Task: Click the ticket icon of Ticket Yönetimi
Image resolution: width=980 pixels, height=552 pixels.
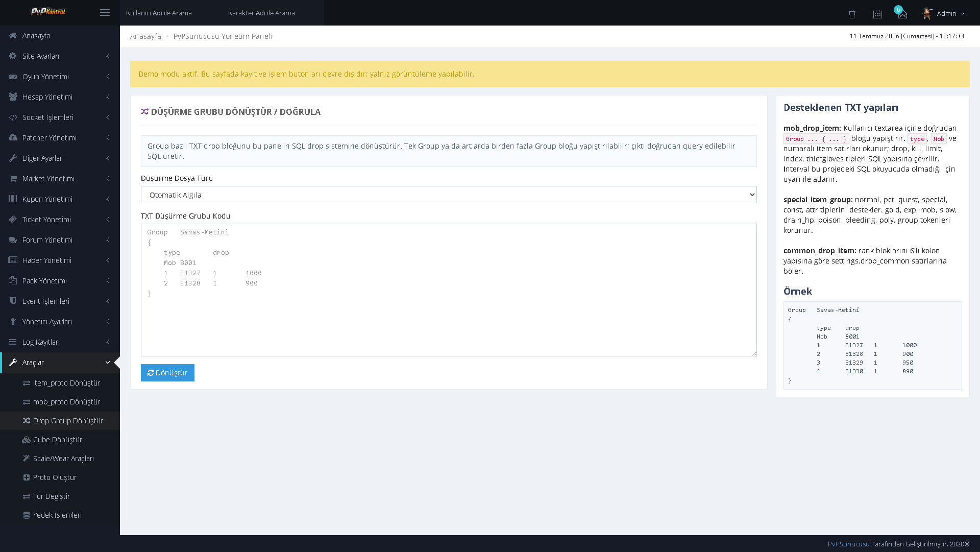Action: pyautogui.click(x=13, y=220)
